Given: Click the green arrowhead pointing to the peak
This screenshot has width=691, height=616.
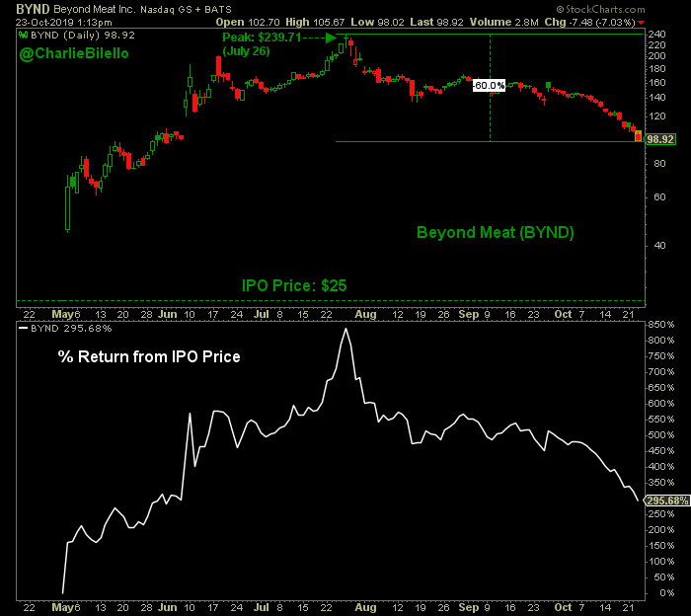Looking at the screenshot, I should click(331, 38).
